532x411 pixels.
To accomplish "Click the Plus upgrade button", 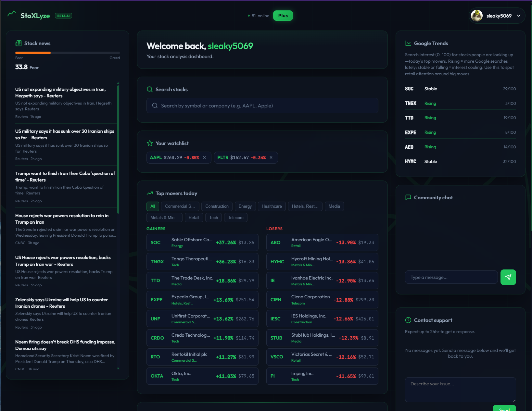I will (x=283, y=15).
